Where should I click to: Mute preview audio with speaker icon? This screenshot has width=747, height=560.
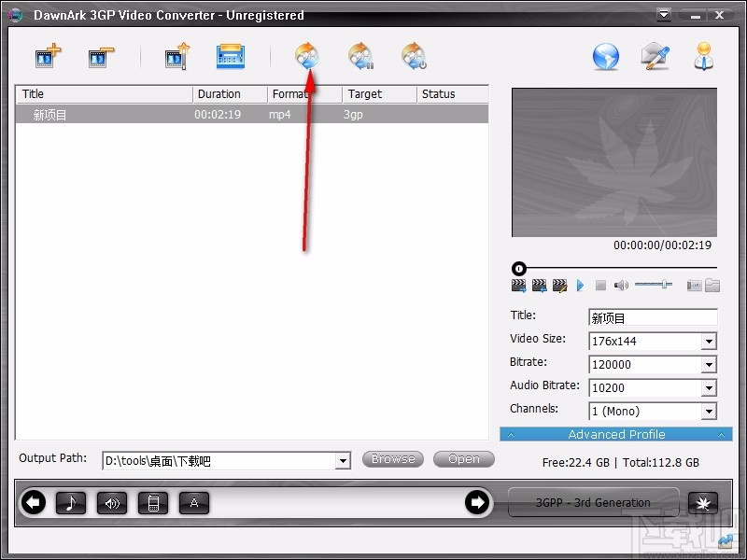pos(620,284)
